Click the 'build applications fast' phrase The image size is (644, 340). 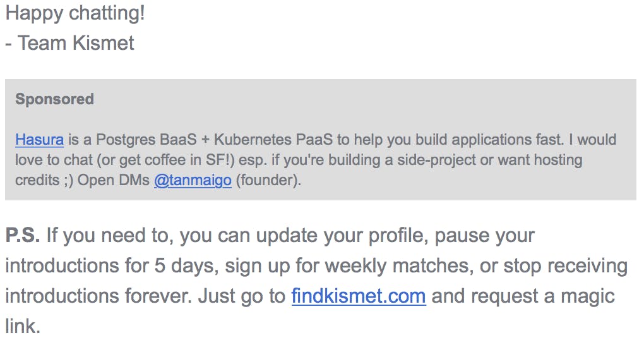[489, 140]
